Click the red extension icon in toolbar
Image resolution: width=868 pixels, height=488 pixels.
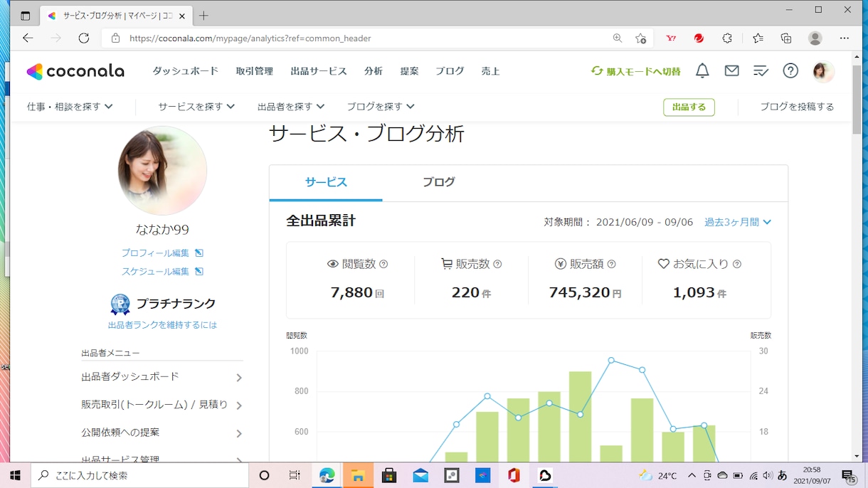coord(699,38)
